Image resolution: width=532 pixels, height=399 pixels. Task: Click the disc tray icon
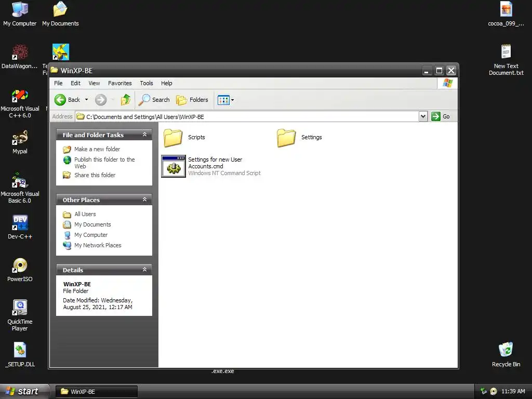pyautogui.click(x=494, y=391)
